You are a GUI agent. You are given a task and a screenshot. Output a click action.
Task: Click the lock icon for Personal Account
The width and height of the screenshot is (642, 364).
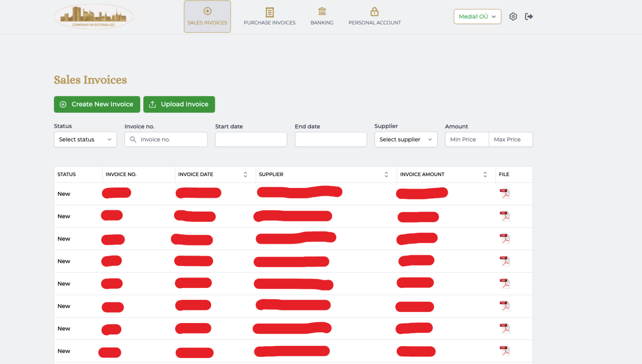click(374, 11)
